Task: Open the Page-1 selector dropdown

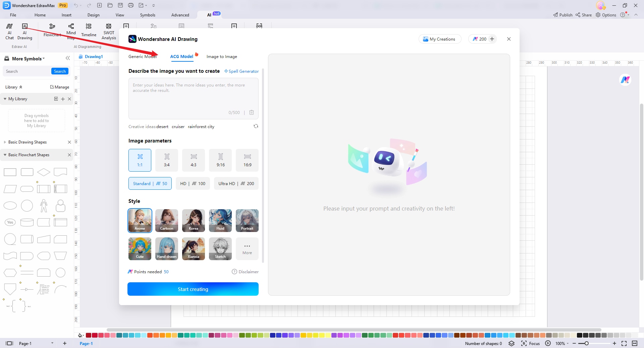Action: point(52,343)
